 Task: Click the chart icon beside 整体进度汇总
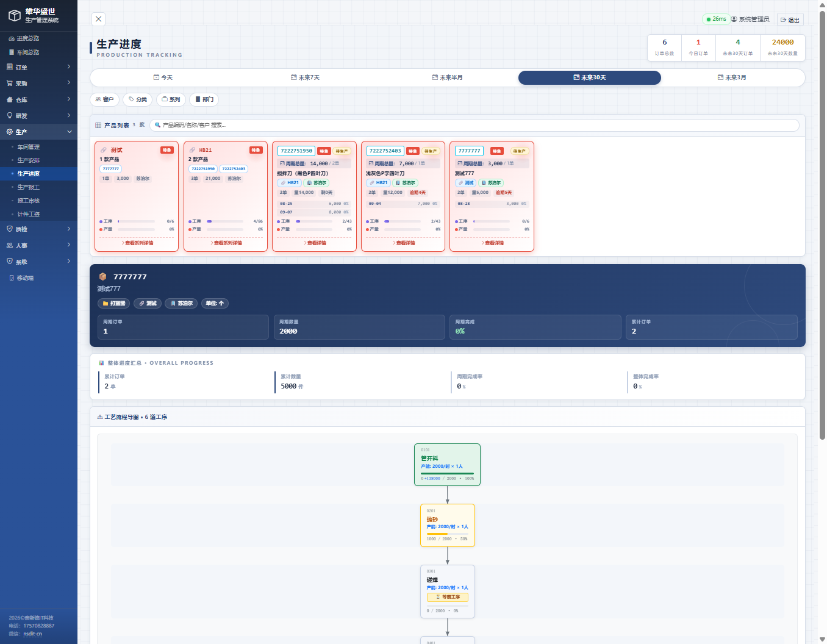101,363
